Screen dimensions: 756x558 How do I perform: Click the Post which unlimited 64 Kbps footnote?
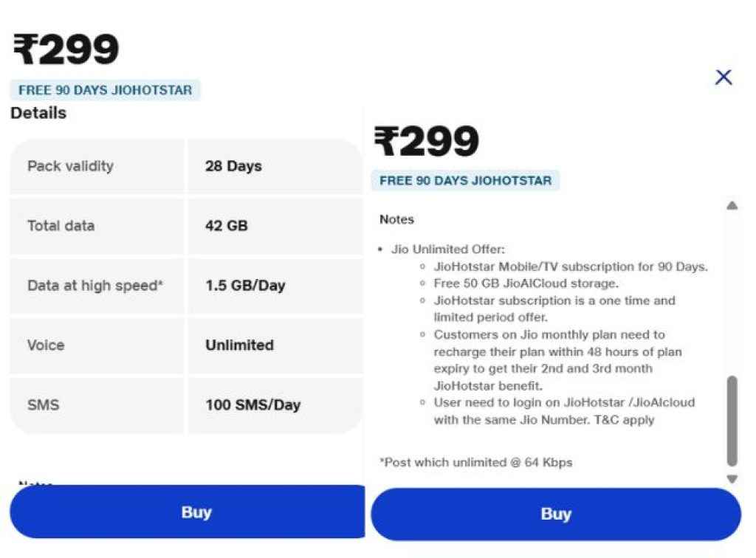[x=476, y=463]
